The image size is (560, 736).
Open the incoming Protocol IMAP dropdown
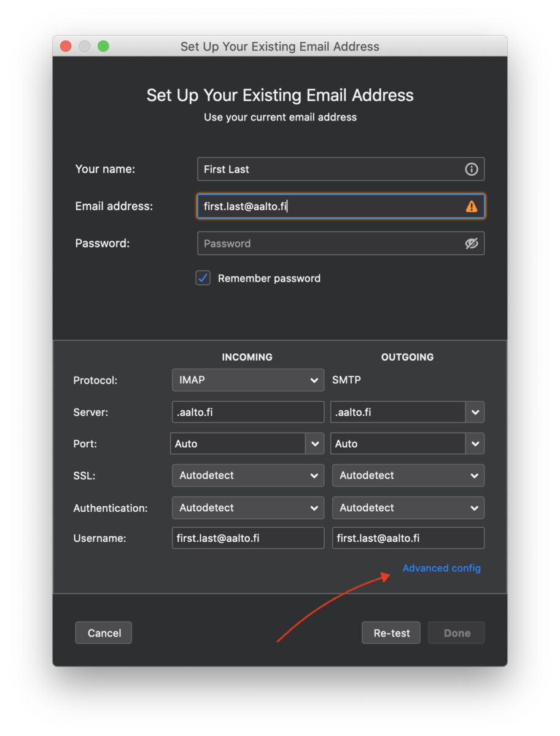click(x=247, y=380)
